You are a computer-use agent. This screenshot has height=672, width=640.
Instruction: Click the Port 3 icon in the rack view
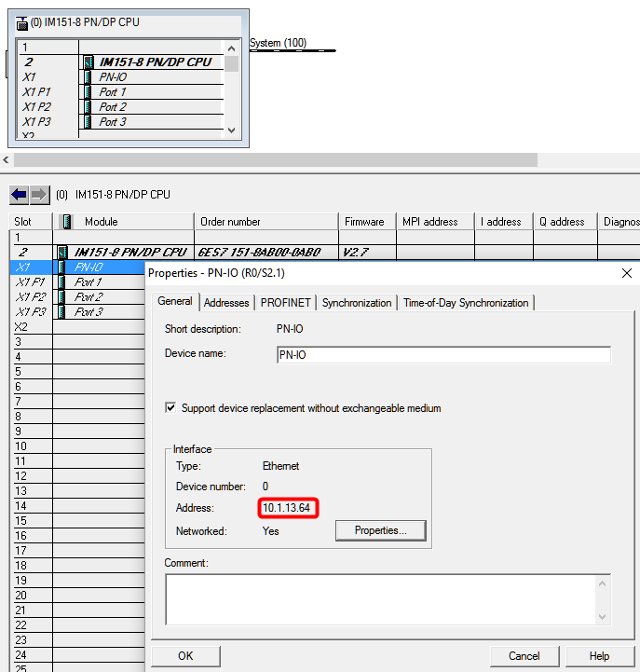pos(88,122)
